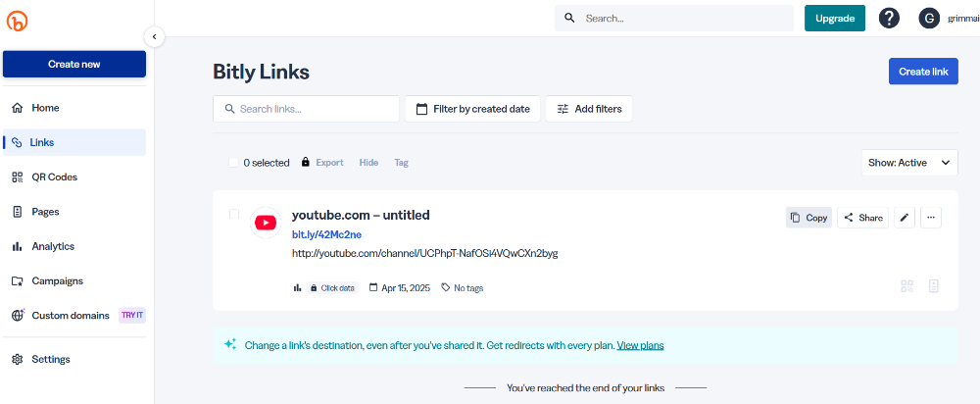Go to QR Codes section

[74, 177]
